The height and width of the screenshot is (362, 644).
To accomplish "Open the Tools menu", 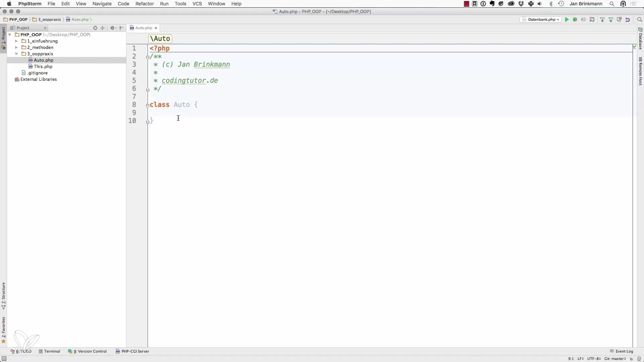I will coord(180,4).
